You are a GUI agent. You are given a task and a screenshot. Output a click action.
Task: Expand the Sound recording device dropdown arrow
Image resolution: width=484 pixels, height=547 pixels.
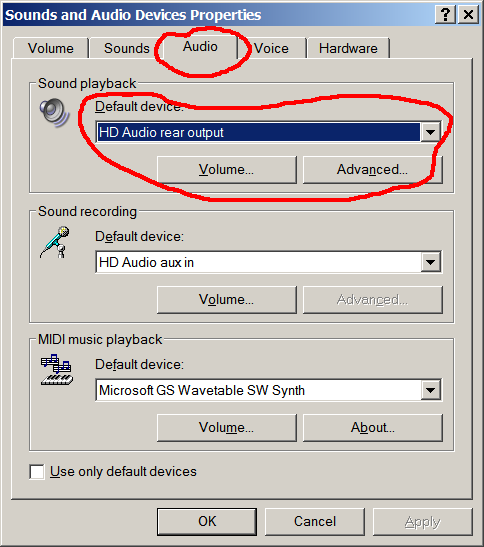430,262
